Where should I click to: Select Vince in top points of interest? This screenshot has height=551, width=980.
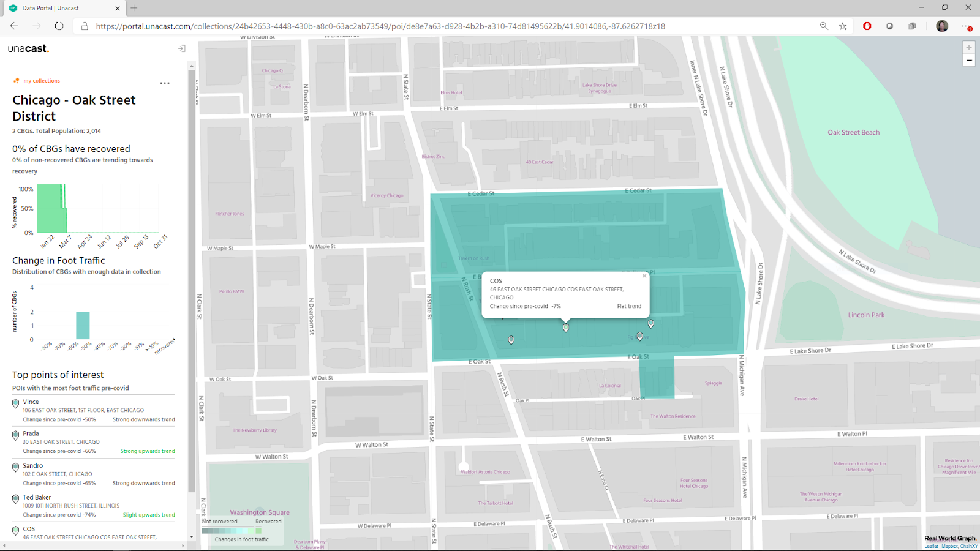coord(94,411)
